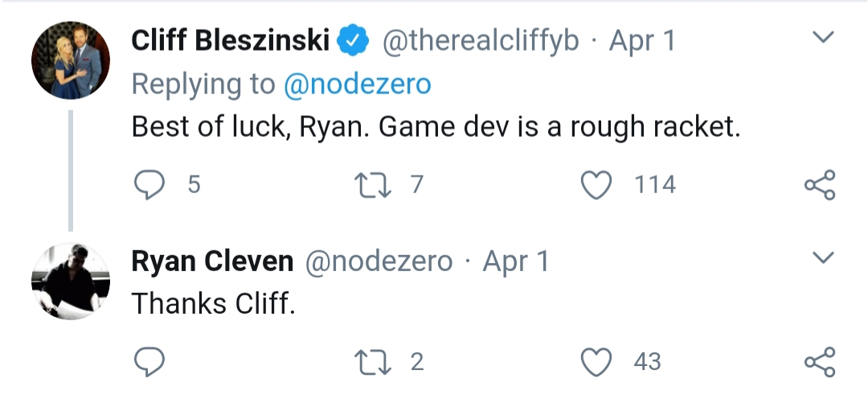Share Ryan Cleven's tweet

point(819,362)
